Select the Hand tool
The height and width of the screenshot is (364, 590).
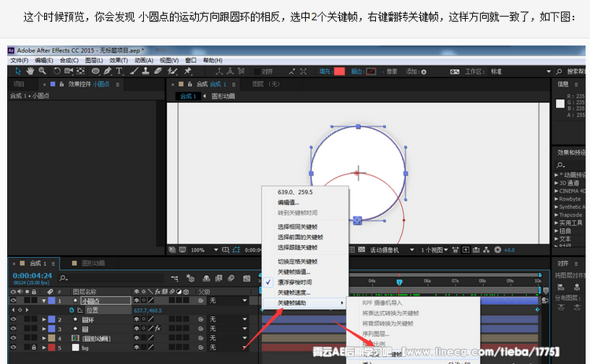(30, 71)
